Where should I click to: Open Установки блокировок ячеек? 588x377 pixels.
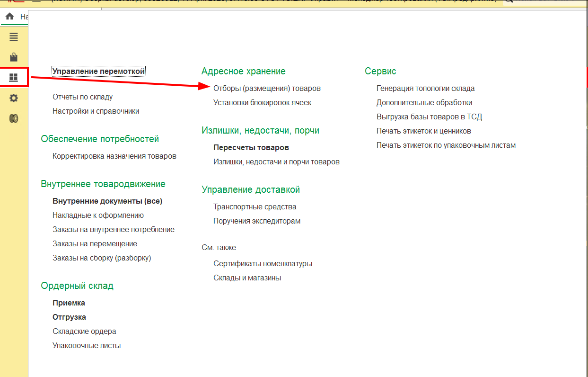tap(263, 103)
